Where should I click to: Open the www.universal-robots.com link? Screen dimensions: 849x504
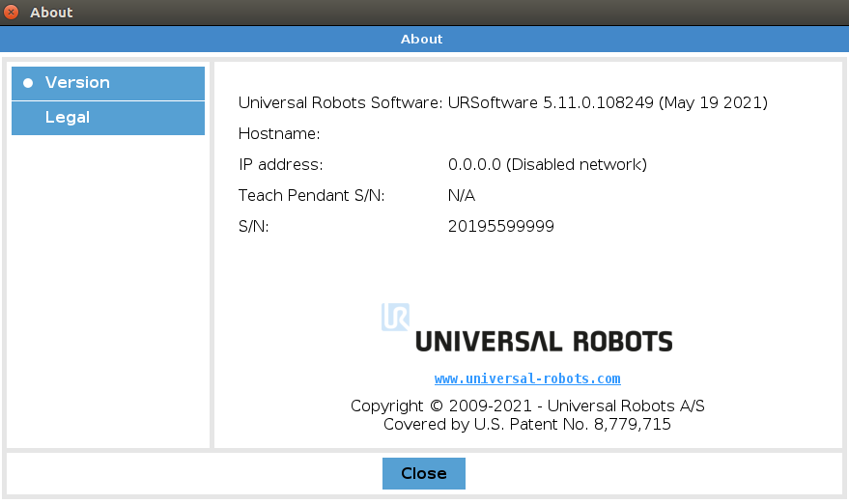527,378
